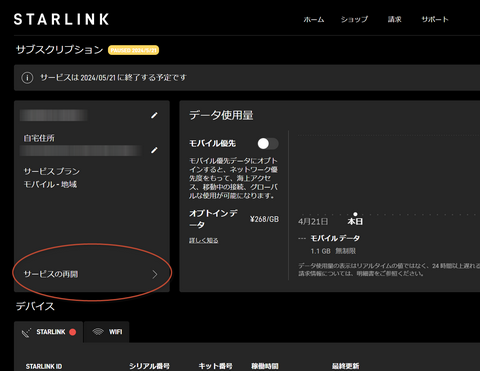Screen dimensions: 480x371
Task: Click the 最終更新 column header
Action: 346,366
